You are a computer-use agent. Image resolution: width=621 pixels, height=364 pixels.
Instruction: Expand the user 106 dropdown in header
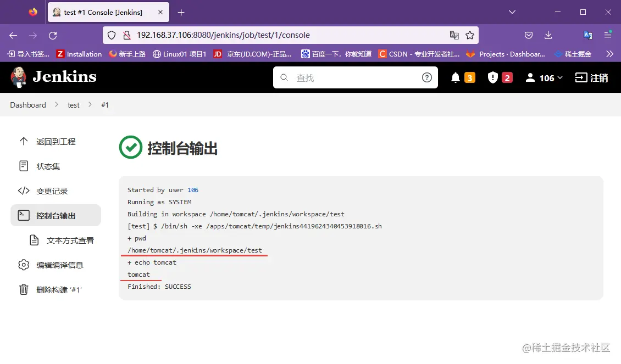544,77
